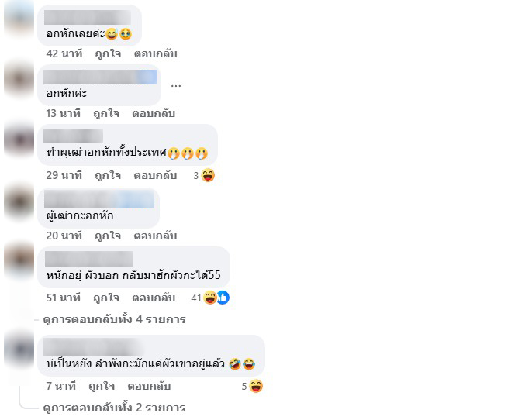
Task: Expand the 4 replies link ดูการตอบกลับทั้ง 4 รายการ
Action: (114, 319)
